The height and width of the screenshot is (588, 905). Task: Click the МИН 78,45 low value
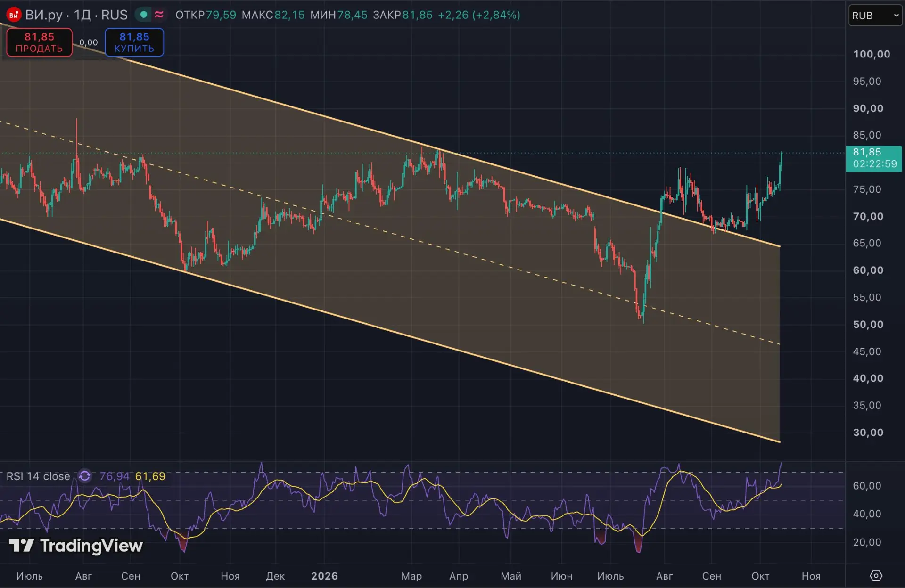coord(339,15)
